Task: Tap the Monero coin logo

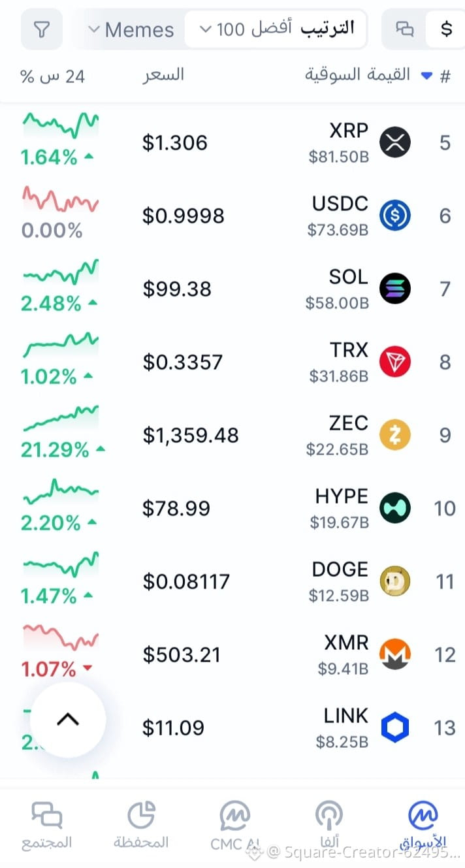Action: pyautogui.click(x=395, y=654)
